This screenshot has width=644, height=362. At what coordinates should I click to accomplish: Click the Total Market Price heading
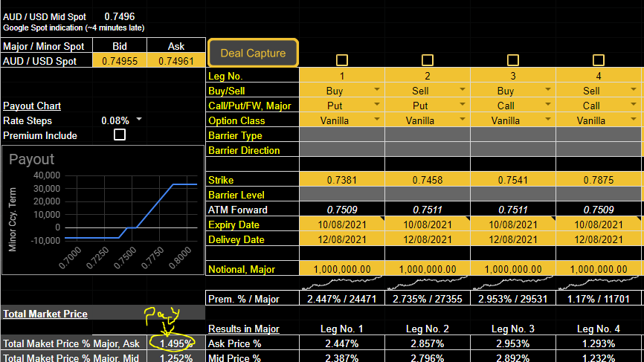click(x=45, y=314)
